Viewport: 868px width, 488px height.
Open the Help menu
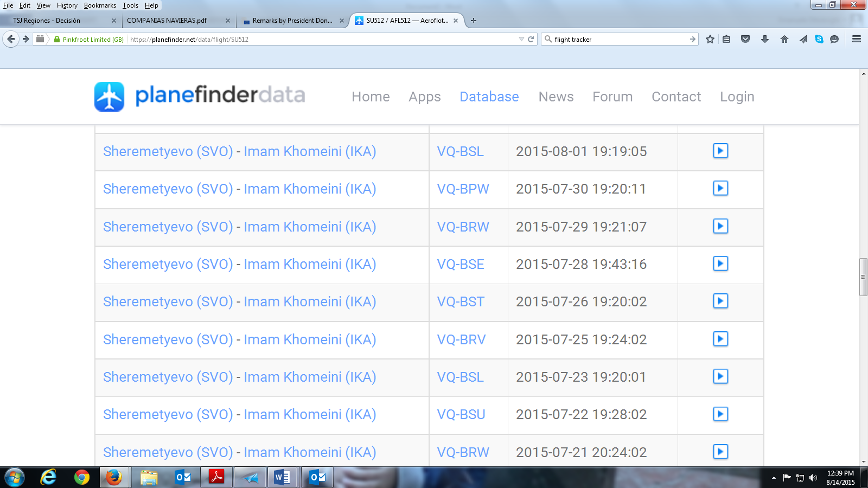(151, 5)
